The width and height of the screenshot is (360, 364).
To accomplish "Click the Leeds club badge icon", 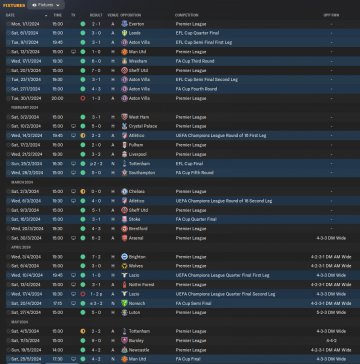I will [124, 33].
